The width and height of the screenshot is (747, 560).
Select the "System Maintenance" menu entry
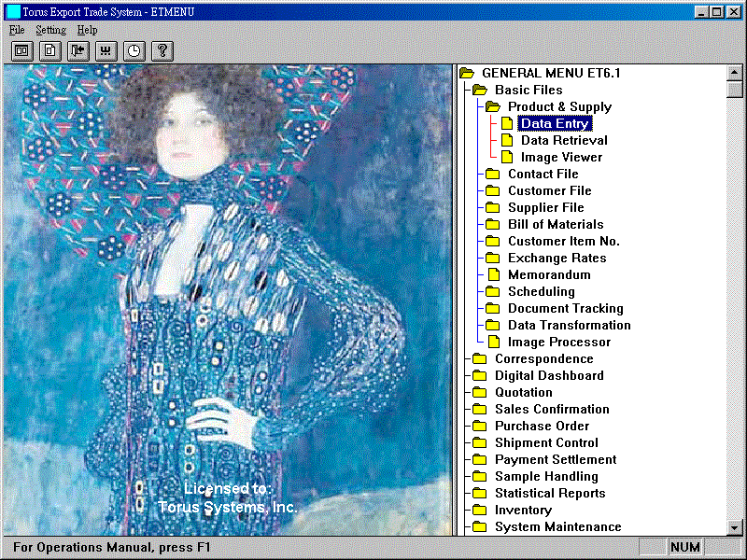pyautogui.click(x=558, y=527)
